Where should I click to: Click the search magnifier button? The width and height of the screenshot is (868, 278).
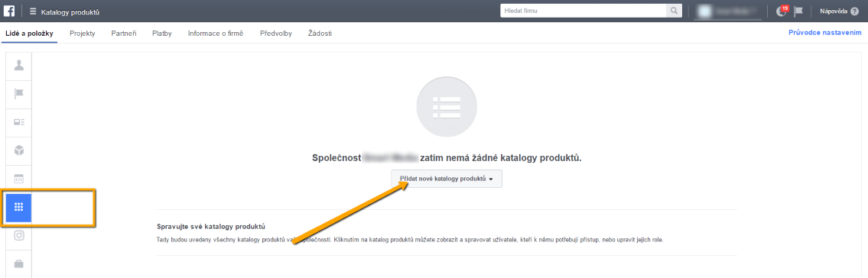pyautogui.click(x=674, y=11)
